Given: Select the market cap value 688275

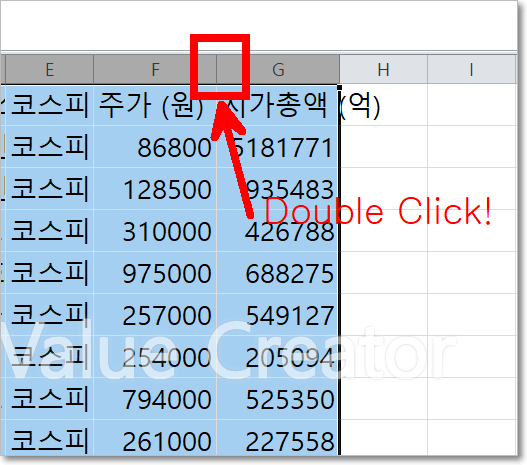Looking at the screenshot, I should pos(278,273).
